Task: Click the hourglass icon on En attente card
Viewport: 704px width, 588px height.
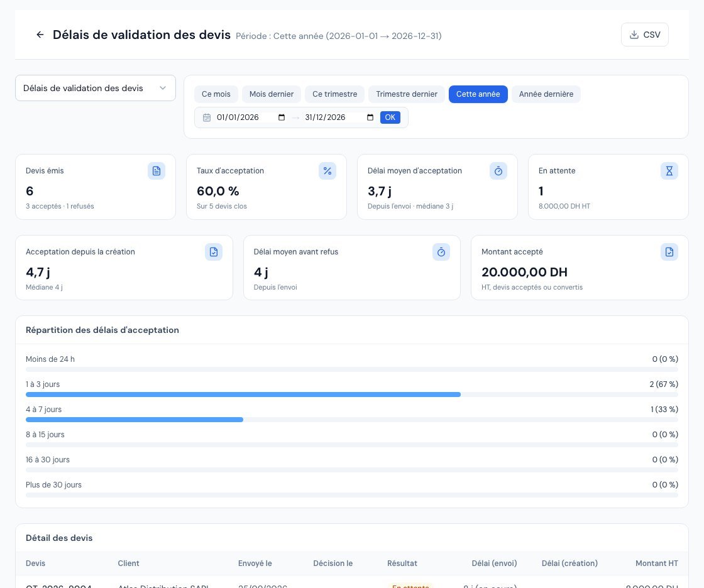Action: pos(669,171)
